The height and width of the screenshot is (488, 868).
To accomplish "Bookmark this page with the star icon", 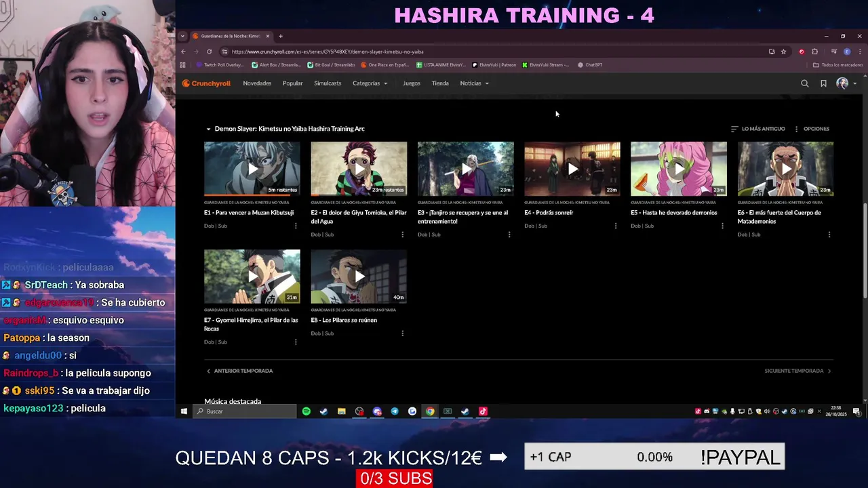I will tap(783, 52).
